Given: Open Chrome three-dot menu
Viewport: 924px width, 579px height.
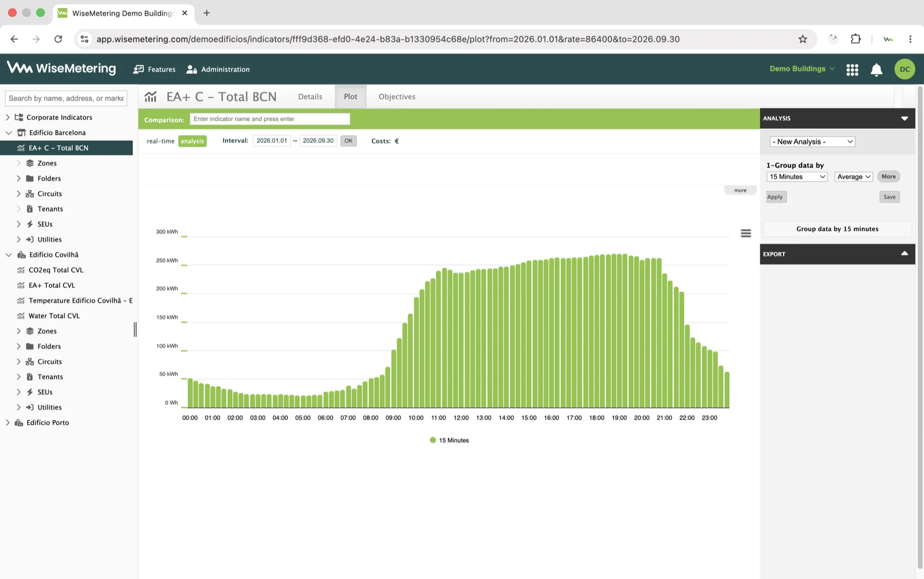Looking at the screenshot, I should [910, 39].
